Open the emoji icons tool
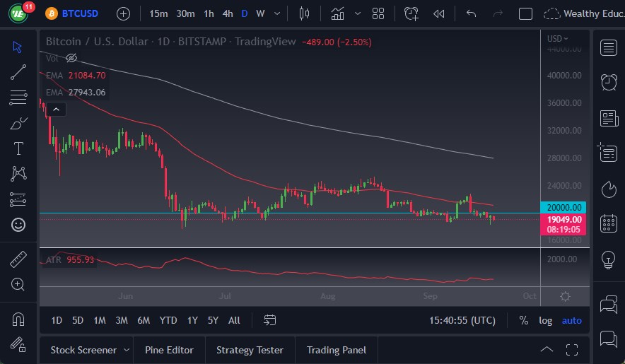This screenshot has width=625, height=364. (18, 225)
